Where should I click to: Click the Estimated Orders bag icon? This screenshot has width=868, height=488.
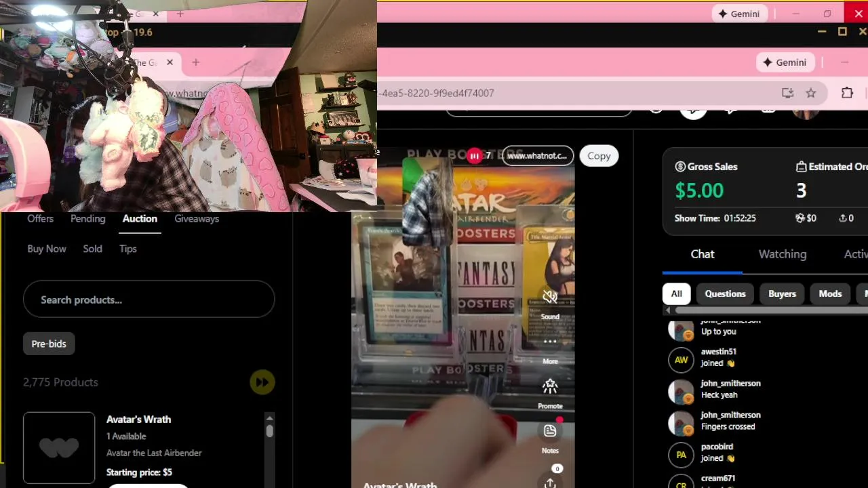click(x=801, y=167)
